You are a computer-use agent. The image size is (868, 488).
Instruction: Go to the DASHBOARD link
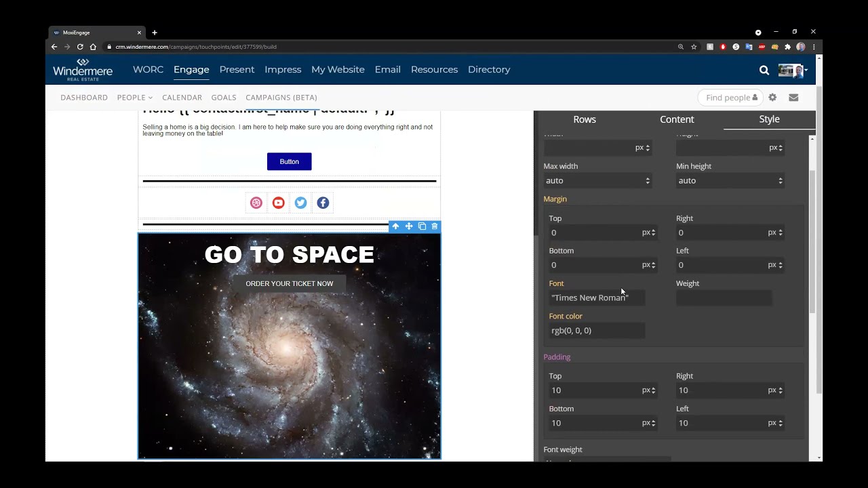(x=84, y=98)
